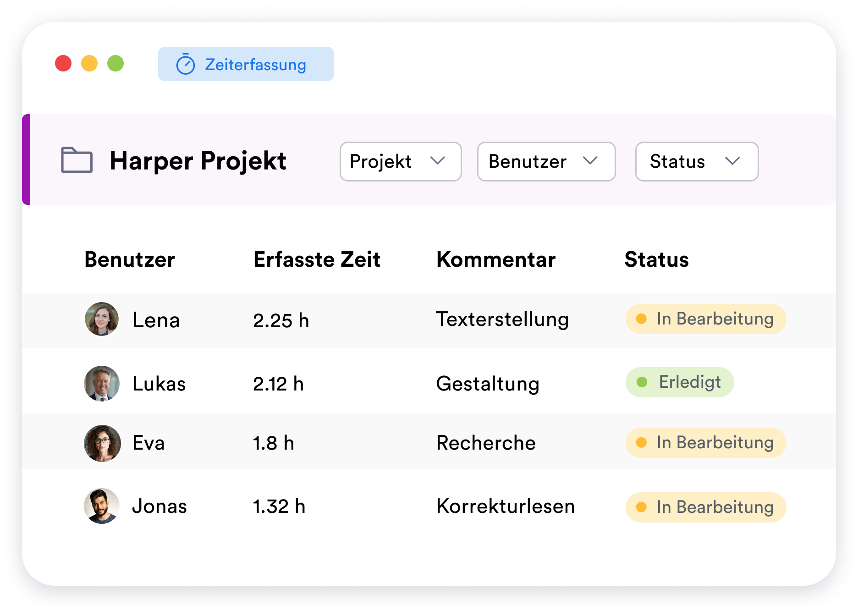Click the Kommentar column header
The height and width of the screenshot is (616, 858).
coord(496,259)
